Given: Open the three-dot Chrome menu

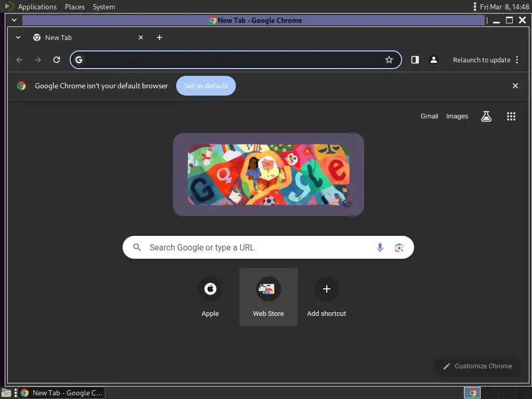Looking at the screenshot, I should 517,60.
